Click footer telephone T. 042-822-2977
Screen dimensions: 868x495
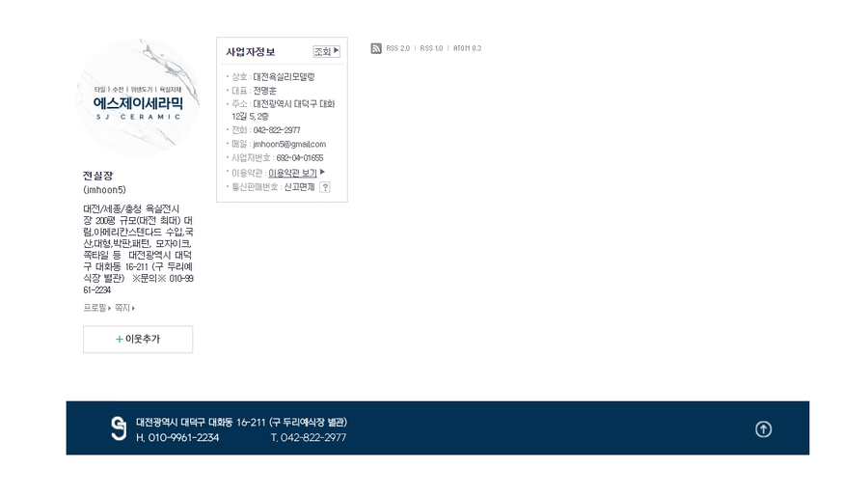click(x=309, y=437)
